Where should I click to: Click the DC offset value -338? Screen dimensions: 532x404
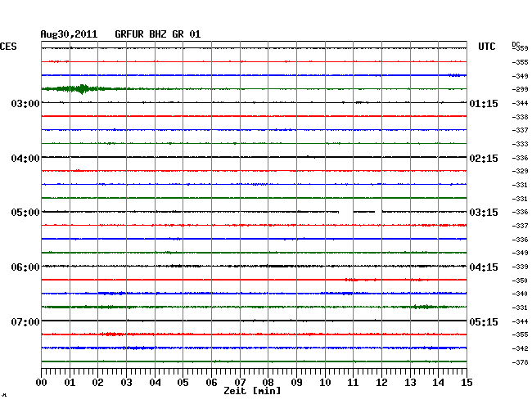pyautogui.click(x=520, y=117)
